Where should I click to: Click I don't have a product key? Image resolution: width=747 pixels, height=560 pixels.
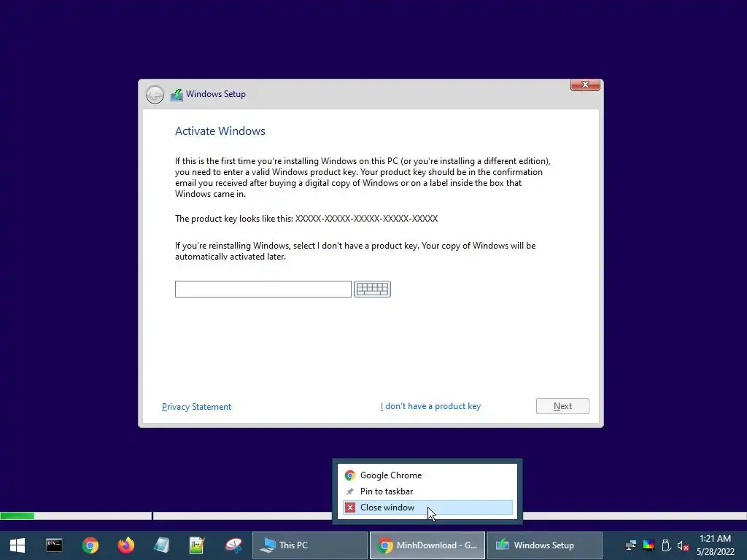coord(430,406)
